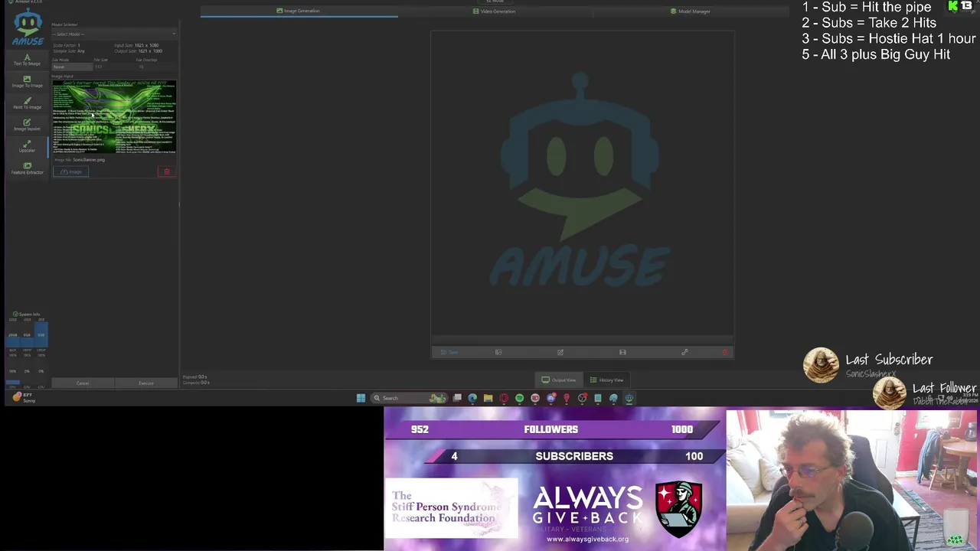This screenshot has height=551, width=980.
Task: Switch to the Model Manager tab
Action: [691, 11]
